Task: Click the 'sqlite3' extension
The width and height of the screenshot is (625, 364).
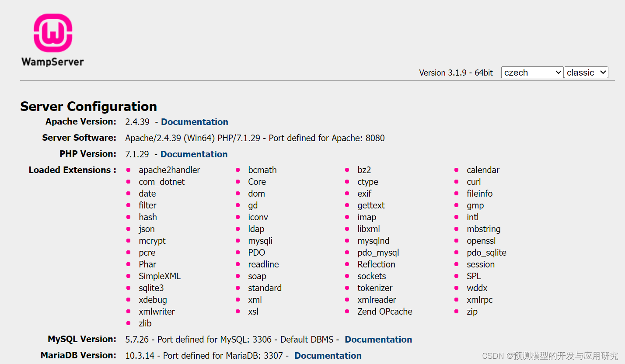Action: [151, 288]
